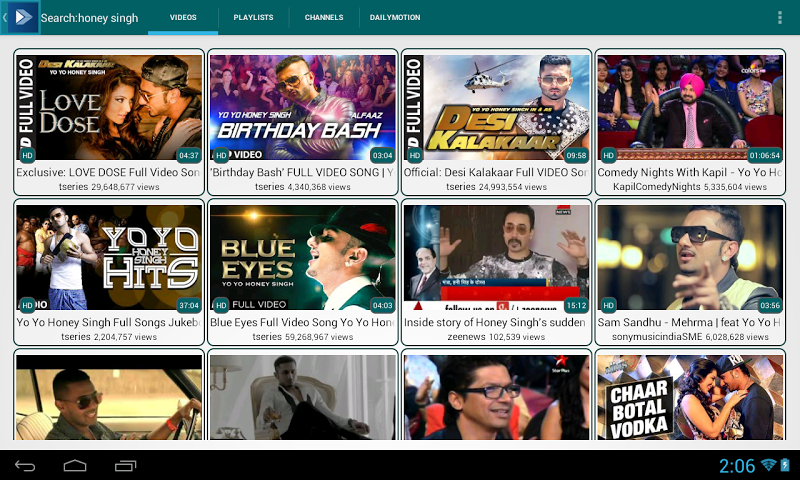Tap the HD badge on Blue Eyes thumbnail
The width and height of the screenshot is (800, 480).
tap(221, 305)
